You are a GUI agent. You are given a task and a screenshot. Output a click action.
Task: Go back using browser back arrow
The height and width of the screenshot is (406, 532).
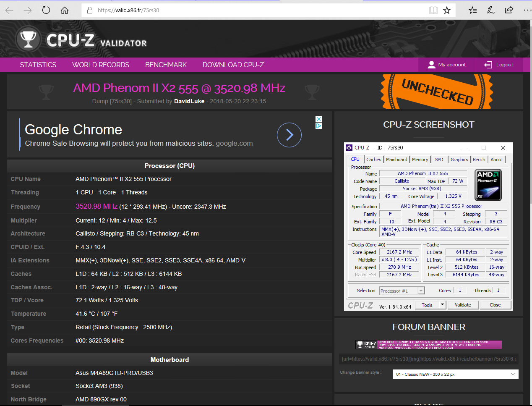coord(9,10)
